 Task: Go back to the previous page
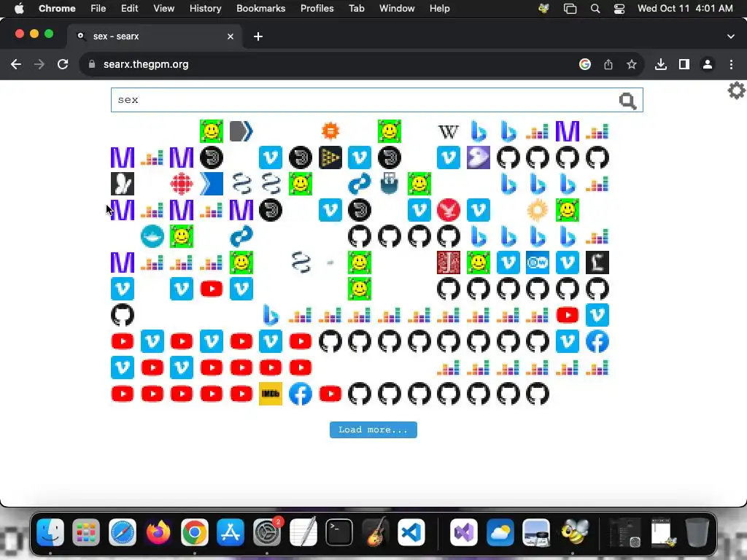pos(16,64)
